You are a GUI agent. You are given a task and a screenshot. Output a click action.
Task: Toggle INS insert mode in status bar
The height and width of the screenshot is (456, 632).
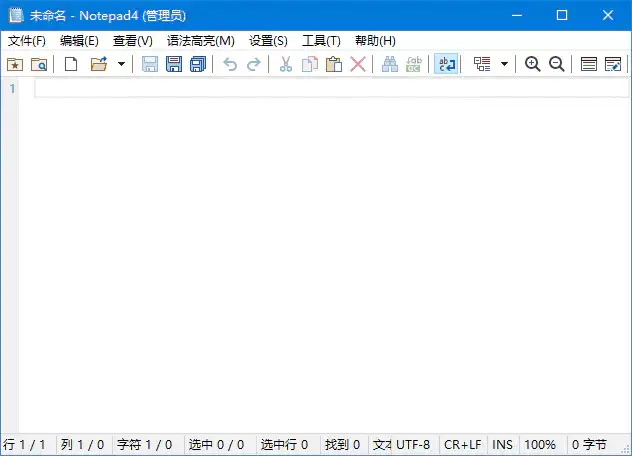click(x=502, y=445)
